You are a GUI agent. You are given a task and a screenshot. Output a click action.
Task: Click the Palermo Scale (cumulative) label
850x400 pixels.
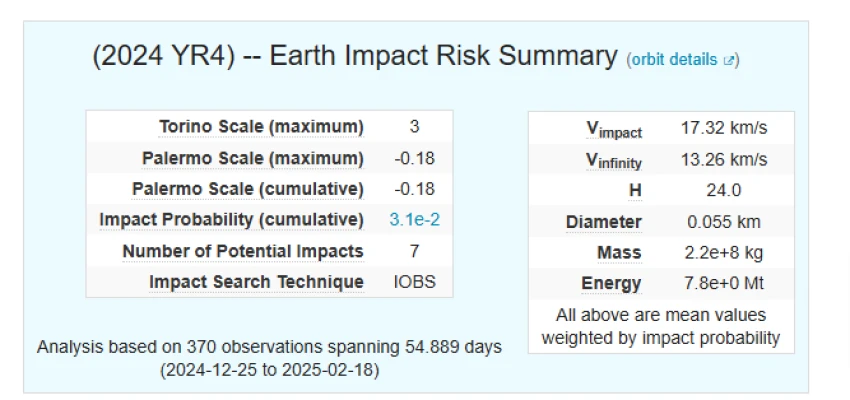click(x=248, y=189)
